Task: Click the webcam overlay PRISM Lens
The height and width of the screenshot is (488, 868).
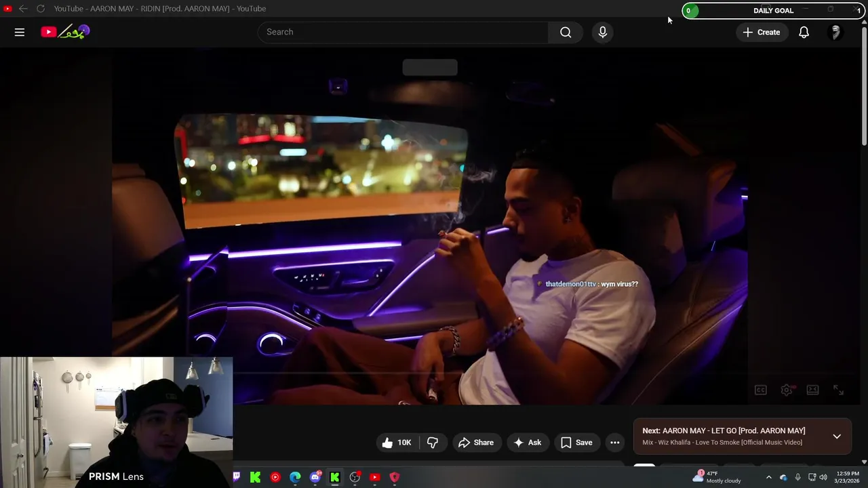Action: click(x=116, y=422)
